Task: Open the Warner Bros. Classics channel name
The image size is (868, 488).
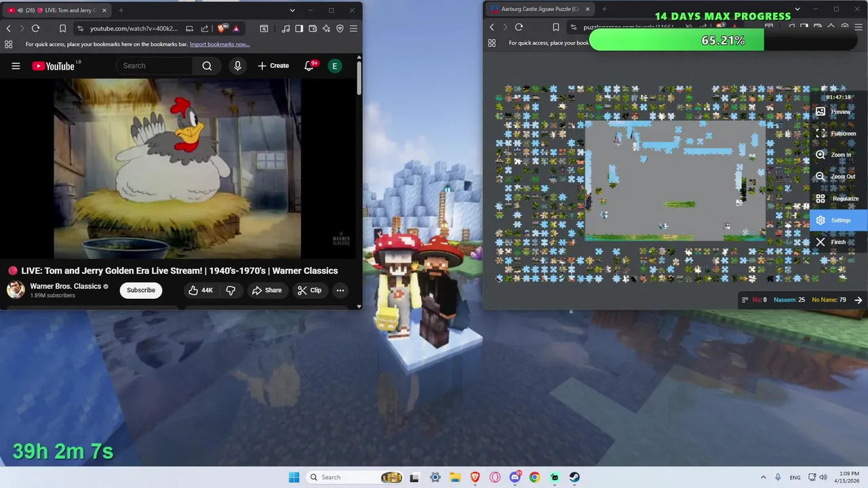Action: (66, 286)
